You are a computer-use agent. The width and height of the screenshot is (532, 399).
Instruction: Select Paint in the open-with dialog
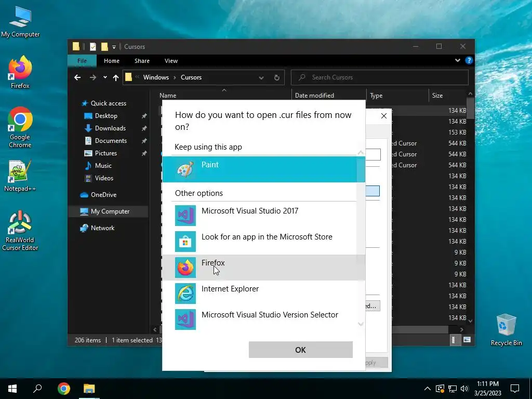click(x=263, y=169)
